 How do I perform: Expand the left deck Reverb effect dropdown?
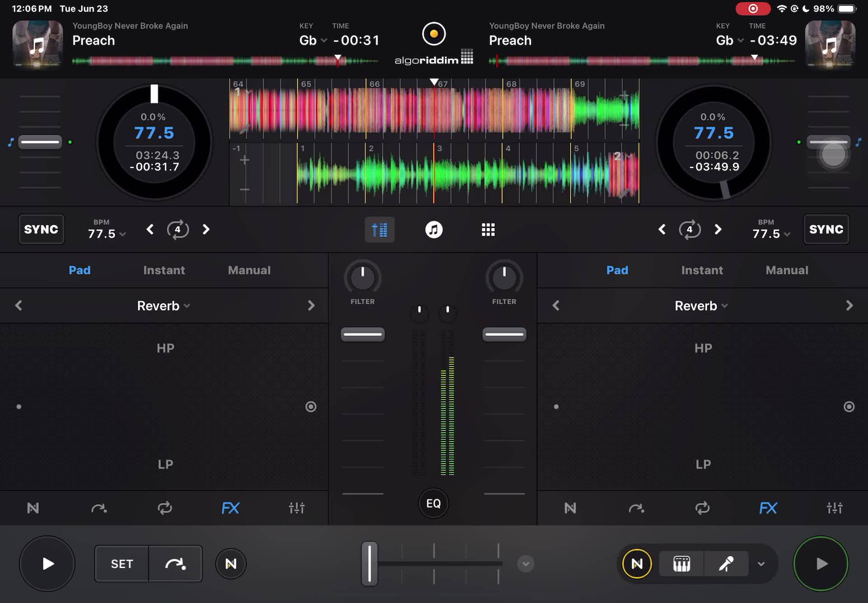click(x=164, y=306)
